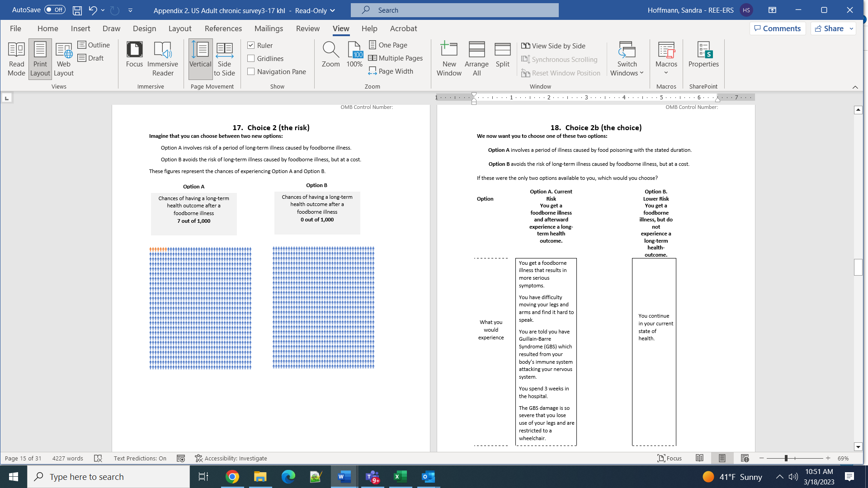
Task: Open the Zoom dialog magnifier
Action: coord(330,54)
